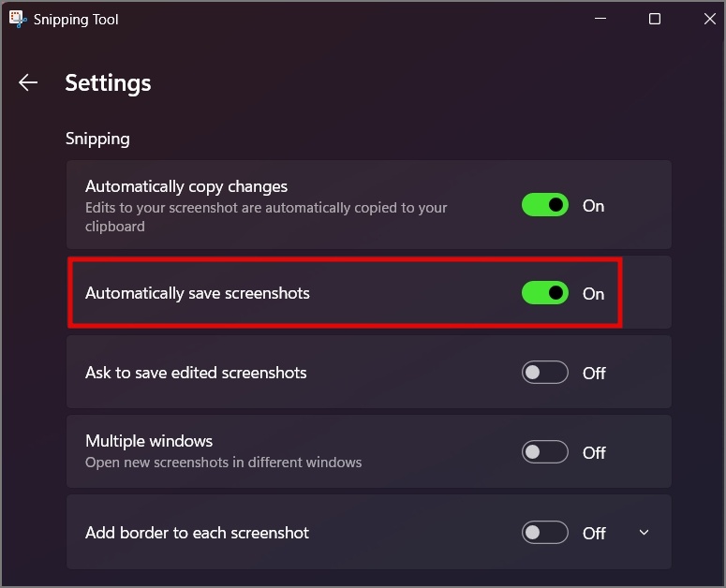The height and width of the screenshot is (588, 726).
Task: Click the Snipping Tool title text
Action: click(x=76, y=20)
